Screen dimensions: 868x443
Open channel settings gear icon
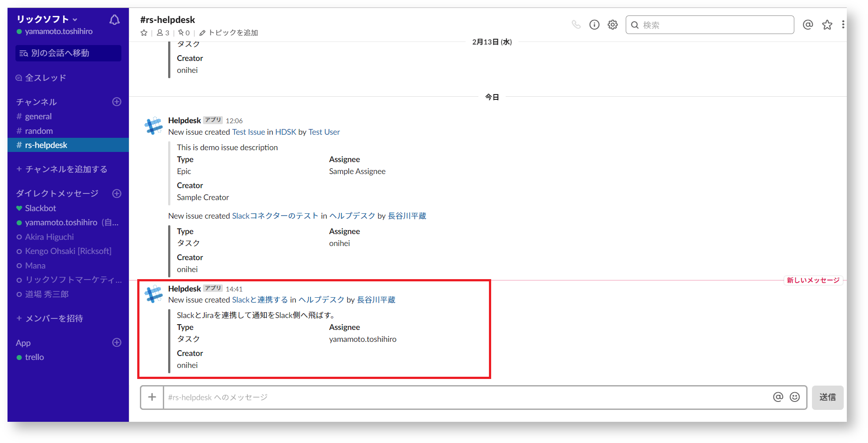(612, 25)
